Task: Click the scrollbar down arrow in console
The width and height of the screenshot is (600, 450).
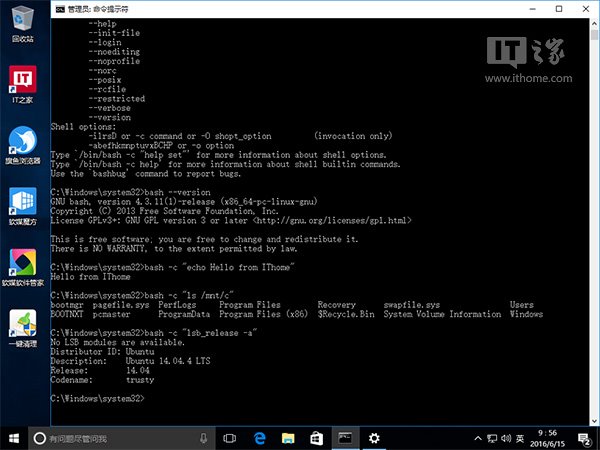Action: point(594,421)
